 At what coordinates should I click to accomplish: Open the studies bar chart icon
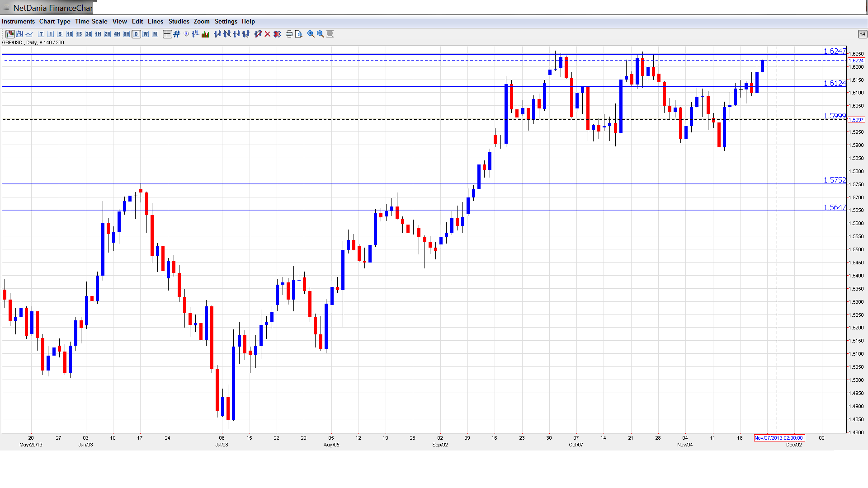[205, 34]
